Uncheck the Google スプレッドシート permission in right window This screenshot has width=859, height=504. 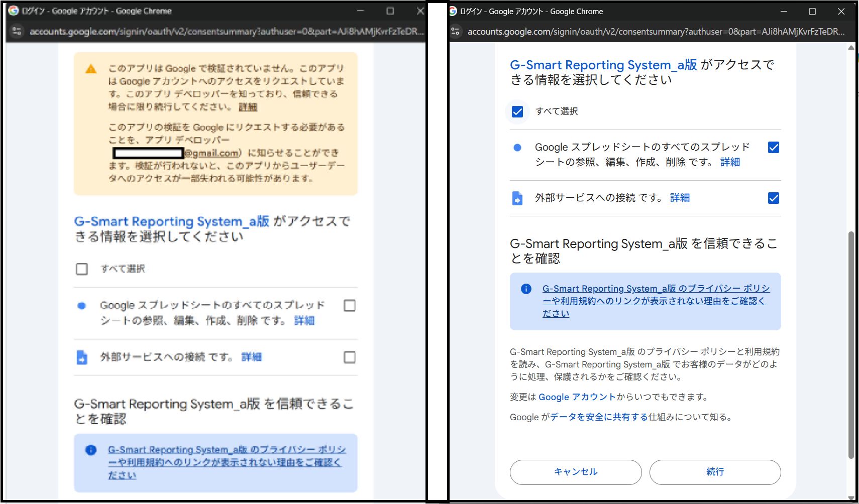point(774,147)
